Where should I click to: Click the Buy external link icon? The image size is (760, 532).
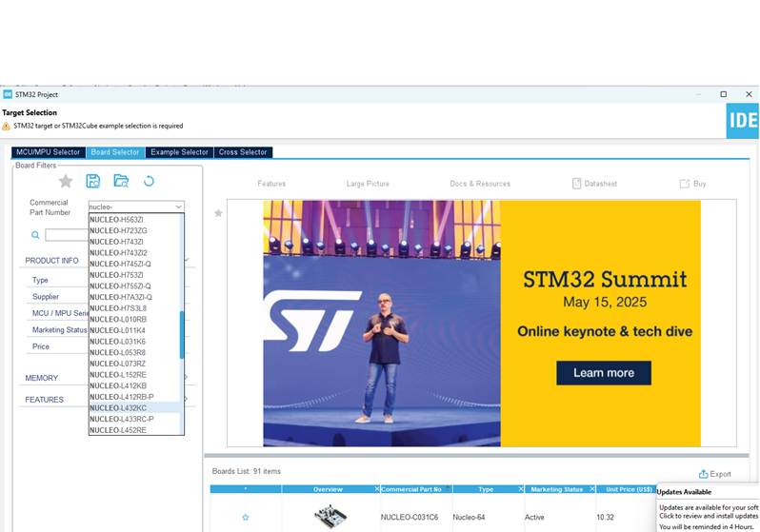(685, 184)
